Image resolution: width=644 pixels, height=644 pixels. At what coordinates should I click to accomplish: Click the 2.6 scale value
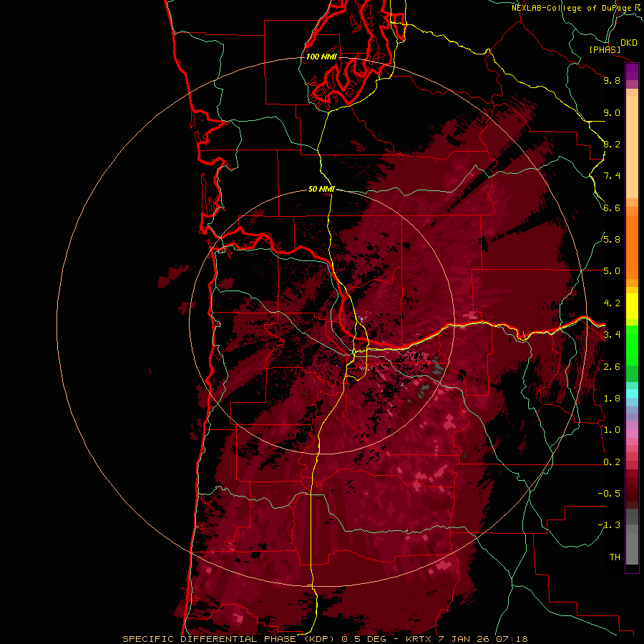point(612,367)
